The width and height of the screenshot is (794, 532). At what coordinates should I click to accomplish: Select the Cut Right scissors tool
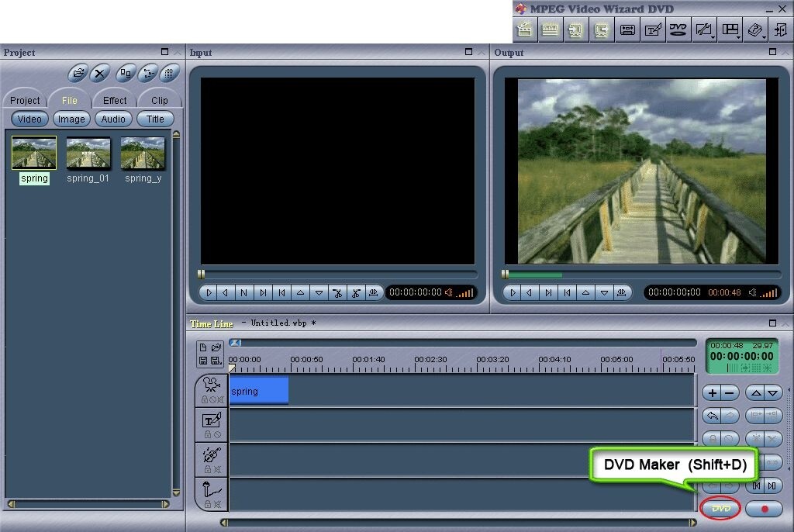(x=357, y=292)
